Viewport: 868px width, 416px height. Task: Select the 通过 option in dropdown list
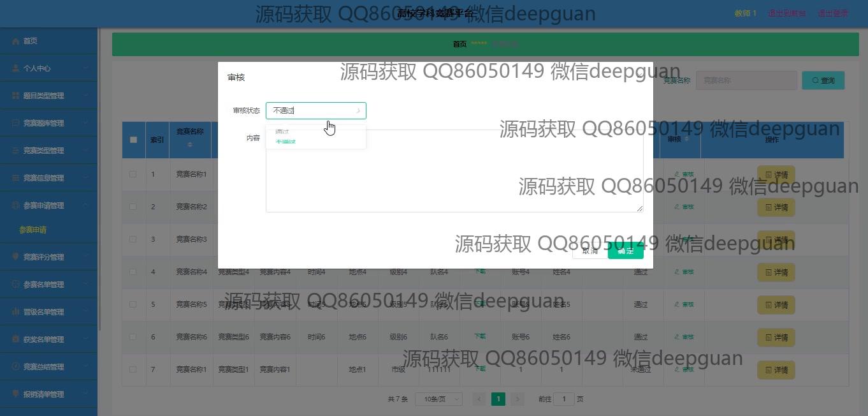click(316, 131)
